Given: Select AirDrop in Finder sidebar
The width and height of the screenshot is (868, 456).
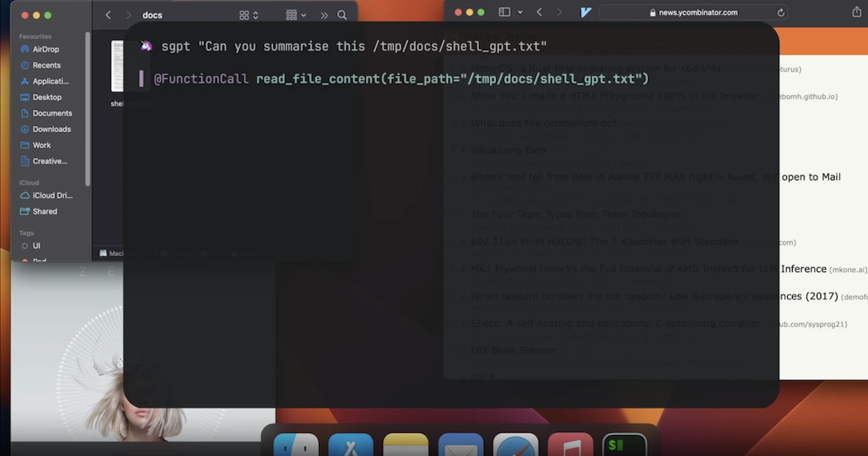Looking at the screenshot, I should coord(46,49).
